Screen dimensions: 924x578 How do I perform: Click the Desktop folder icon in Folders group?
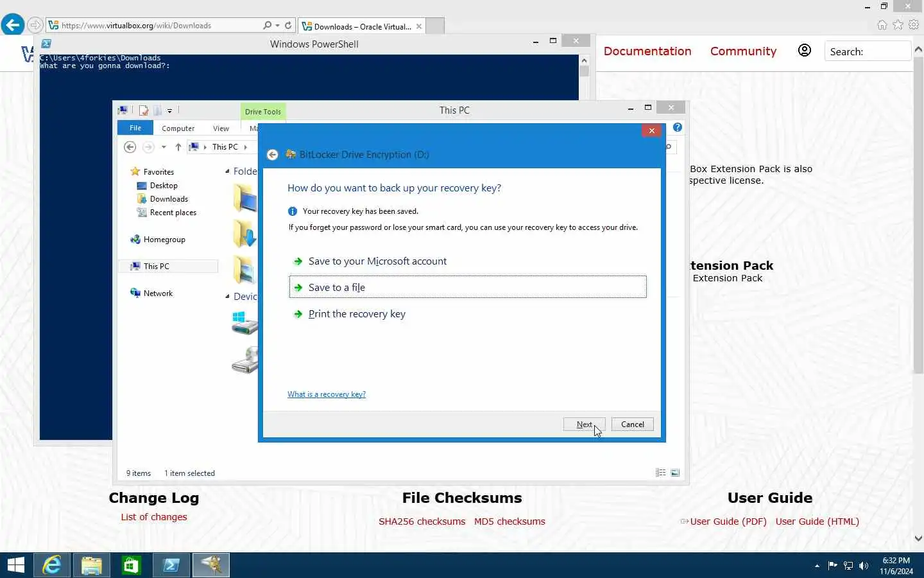point(245,198)
